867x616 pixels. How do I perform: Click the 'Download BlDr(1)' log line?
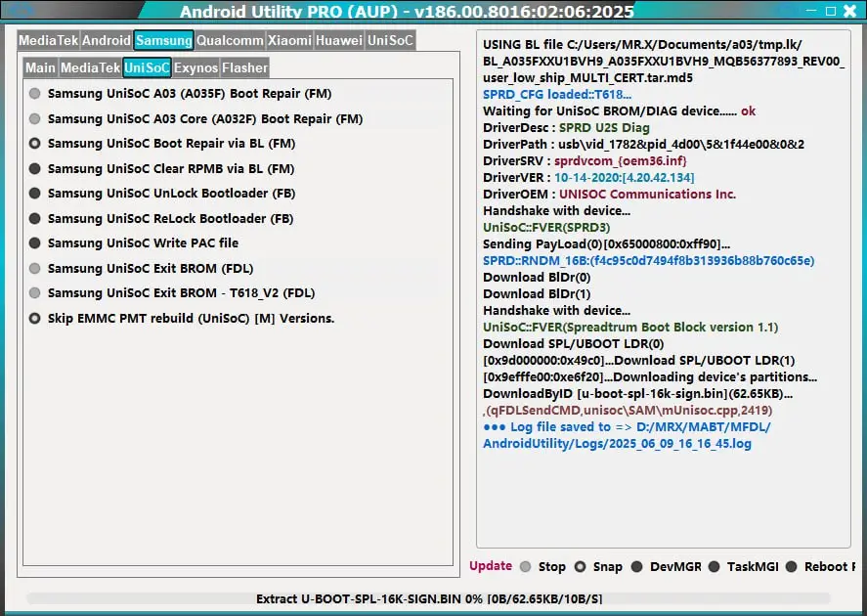pos(537,293)
